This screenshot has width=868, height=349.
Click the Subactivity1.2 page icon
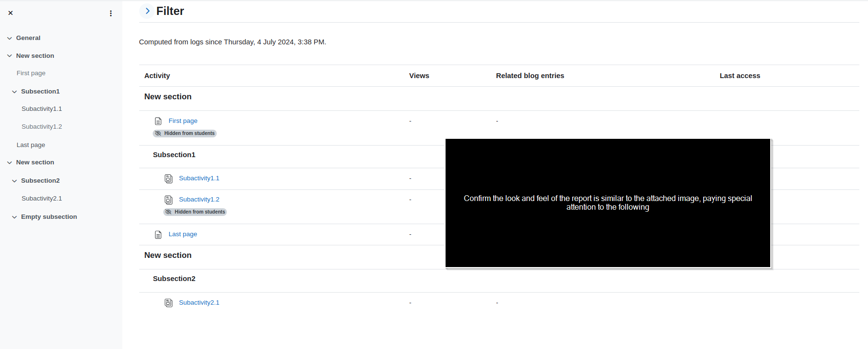click(169, 200)
